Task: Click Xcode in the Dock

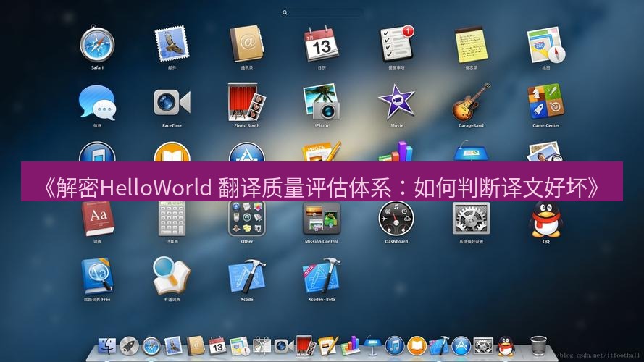Action: pos(439,345)
